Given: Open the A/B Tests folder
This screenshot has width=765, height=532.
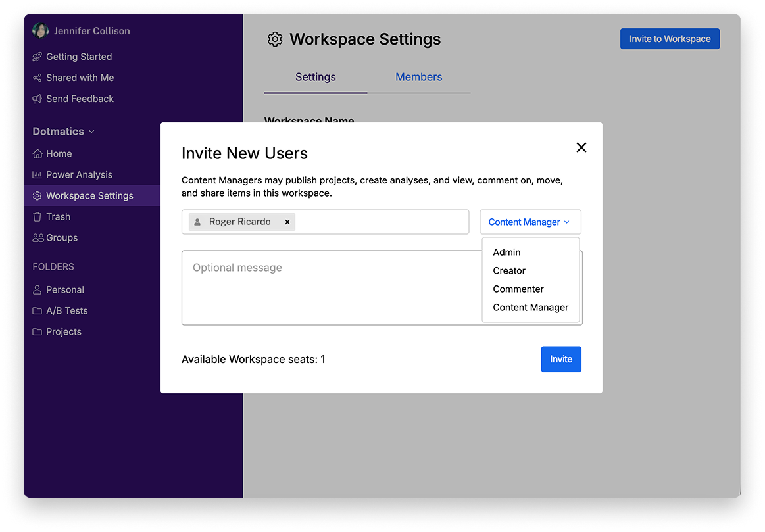Looking at the screenshot, I should pos(66,311).
